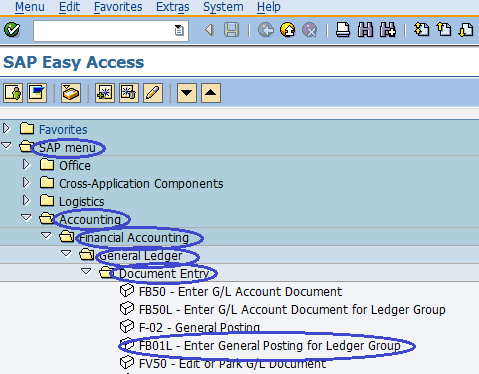Viewport: 479px width, 374px height.
Task: Select FB50L - Enter G/L Account Document for Ledger Group
Action: [292, 310]
